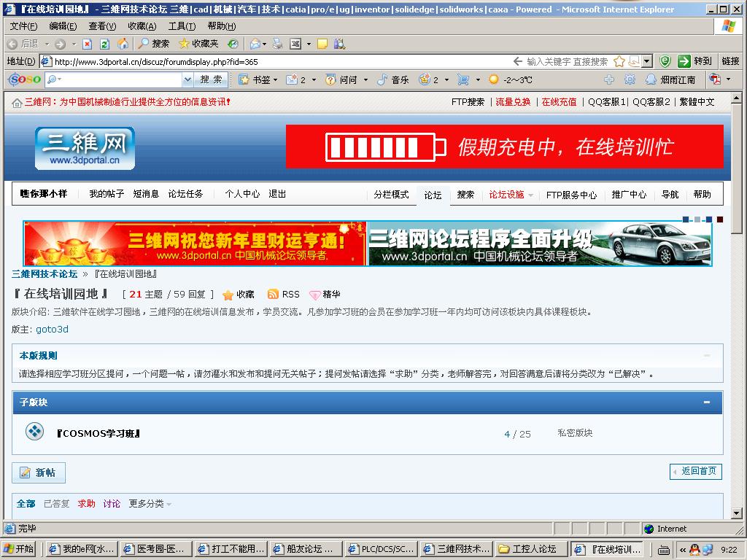Expand the 问问 dropdown arrow
Image resolution: width=747 pixels, height=560 pixels.
(366, 80)
